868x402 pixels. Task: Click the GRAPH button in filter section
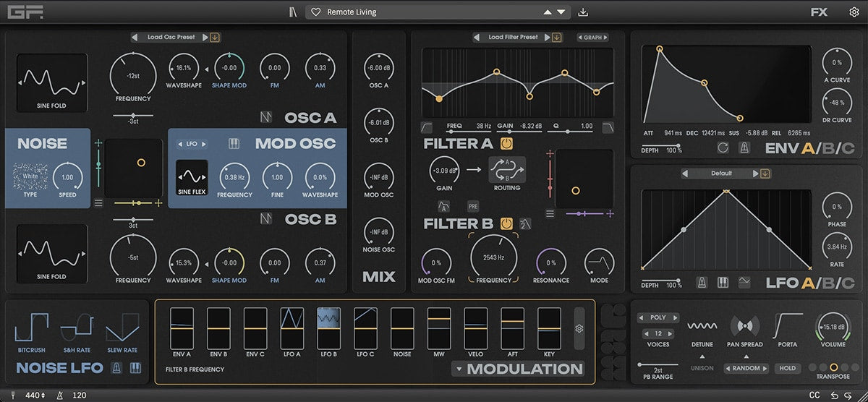(x=592, y=38)
